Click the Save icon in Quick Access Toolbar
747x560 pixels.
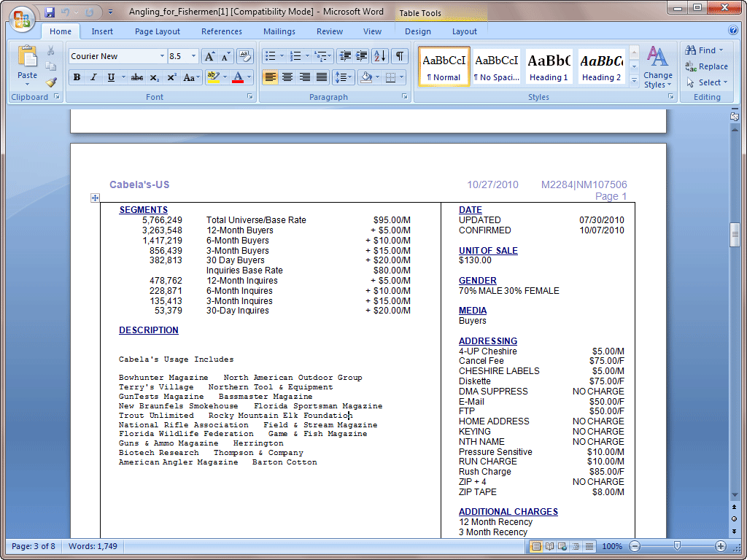tap(50, 12)
